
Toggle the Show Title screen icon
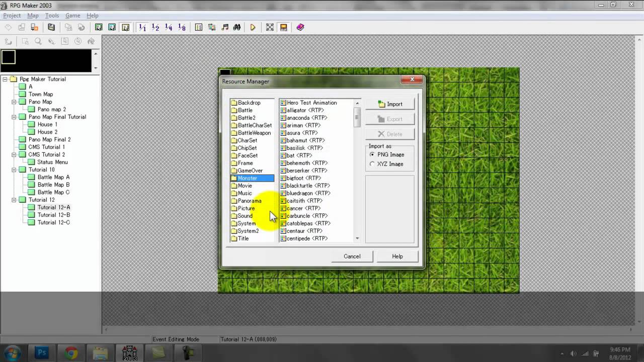coord(284,27)
